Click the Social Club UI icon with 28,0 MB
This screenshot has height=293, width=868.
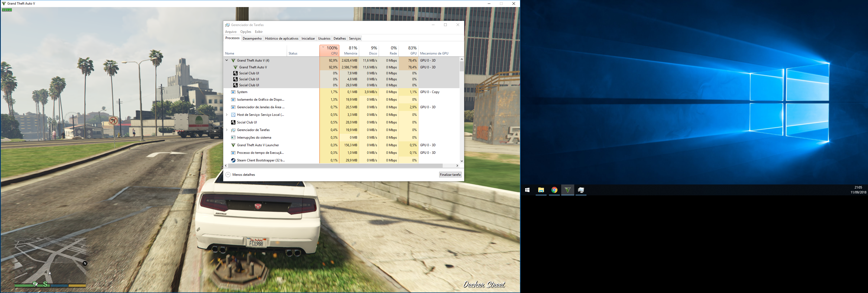233,122
